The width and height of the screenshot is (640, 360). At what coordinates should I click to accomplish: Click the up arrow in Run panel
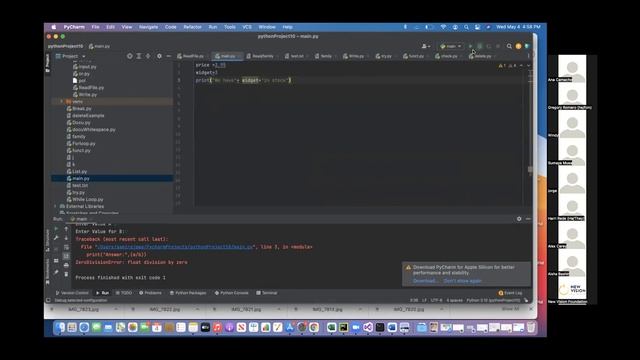pos(66,229)
